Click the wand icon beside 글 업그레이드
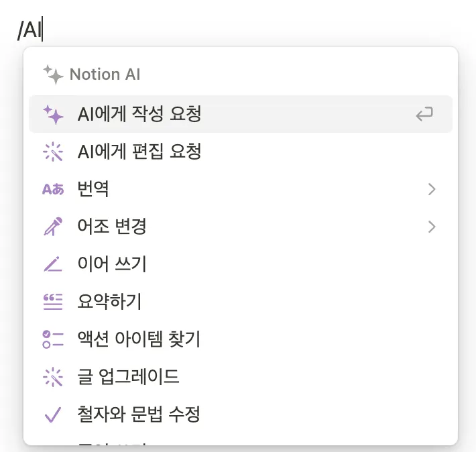Viewport: 476px width, 452px height. pyautogui.click(x=53, y=377)
